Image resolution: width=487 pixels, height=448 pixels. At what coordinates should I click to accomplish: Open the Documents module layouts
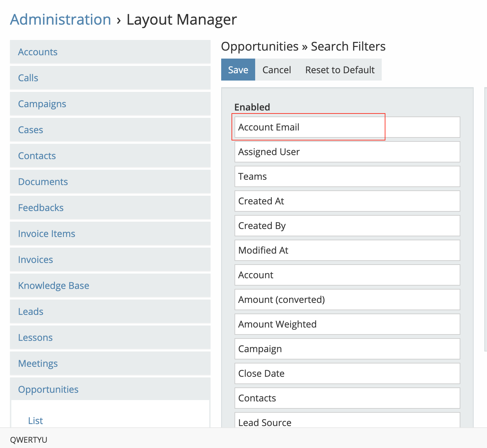[x=43, y=182]
